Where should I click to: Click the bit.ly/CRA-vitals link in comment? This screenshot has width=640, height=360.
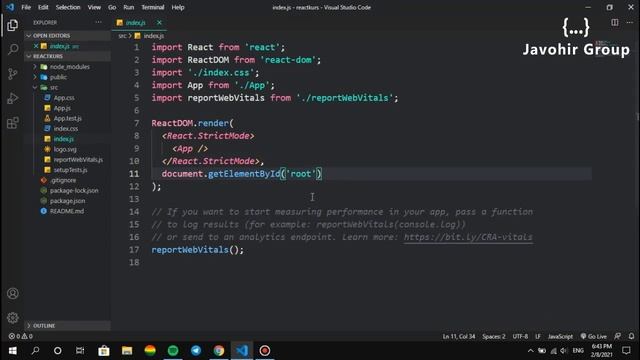pyautogui.click(x=468, y=237)
